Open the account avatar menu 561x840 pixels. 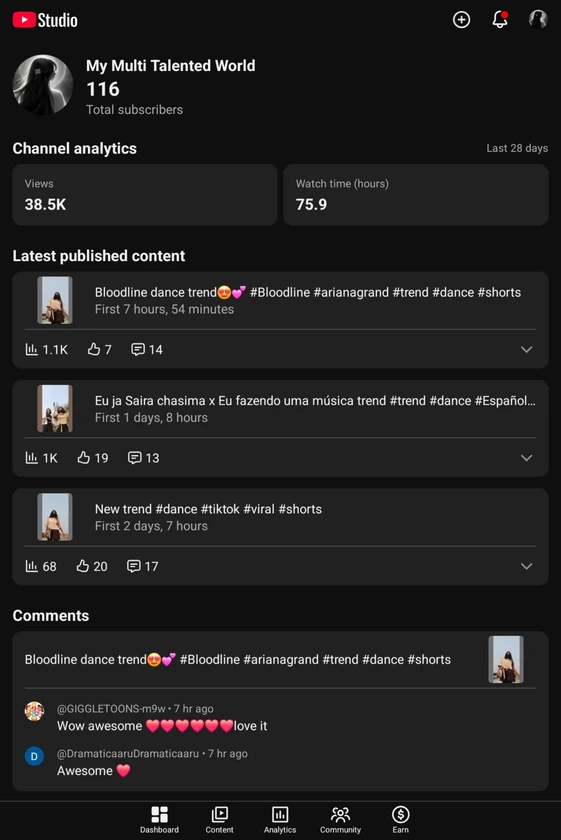(538, 20)
